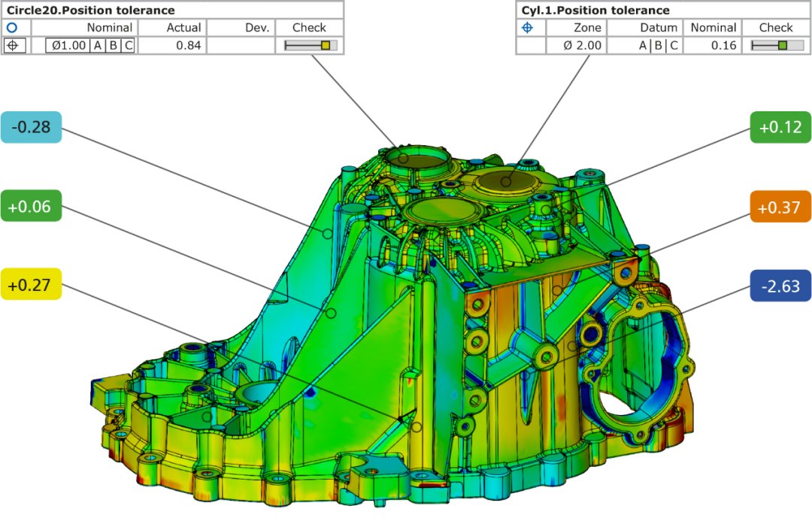Click the blue position icon in Cyl.1 table
This screenshot has height=518, width=812.
coord(527,28)
